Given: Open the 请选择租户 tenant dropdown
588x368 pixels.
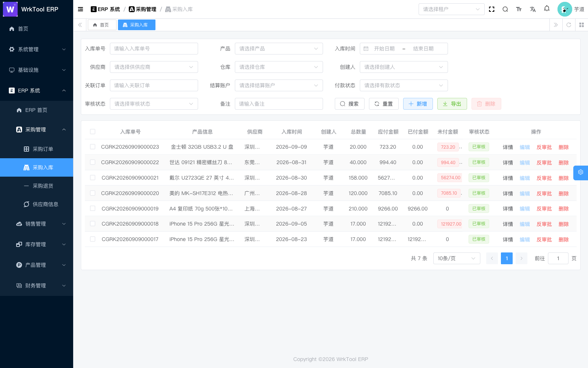Looking at the screenshot, I should (x=451, y=9).
